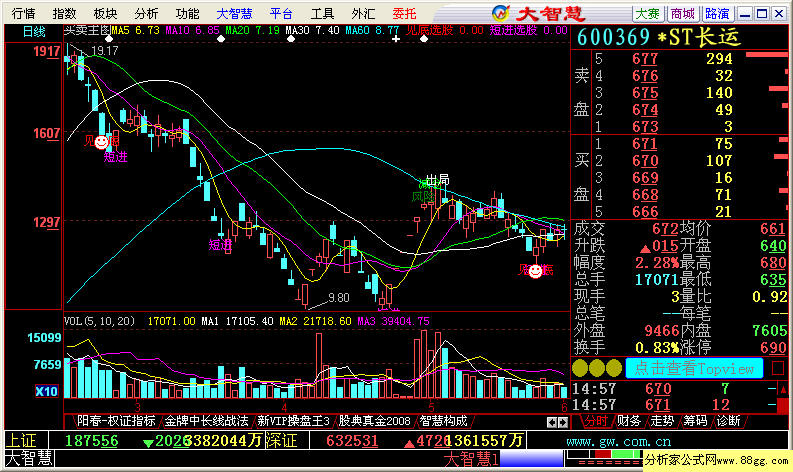The image size is (793, 472).
Task: Click the Shenzhen index value 632531
Action: (352, 441)
